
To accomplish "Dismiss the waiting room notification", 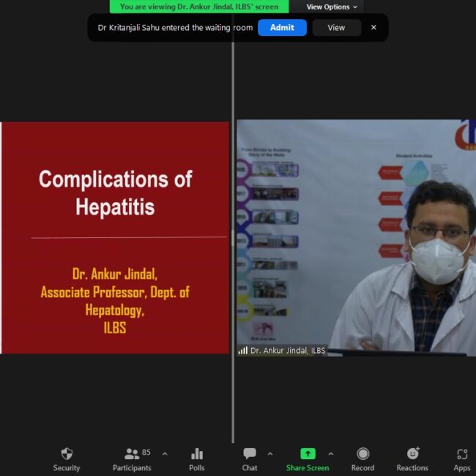I will [x=373, y=28].
